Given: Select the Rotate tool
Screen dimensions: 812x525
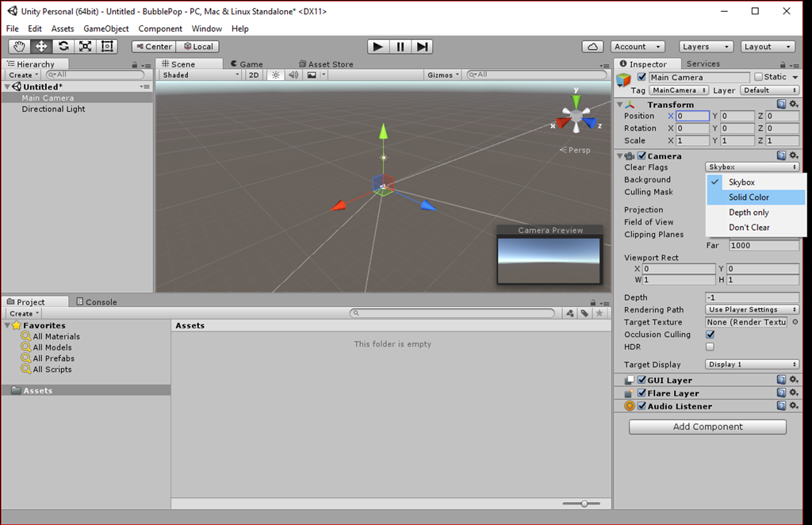Looking at the screenshot, I should 63,47.
